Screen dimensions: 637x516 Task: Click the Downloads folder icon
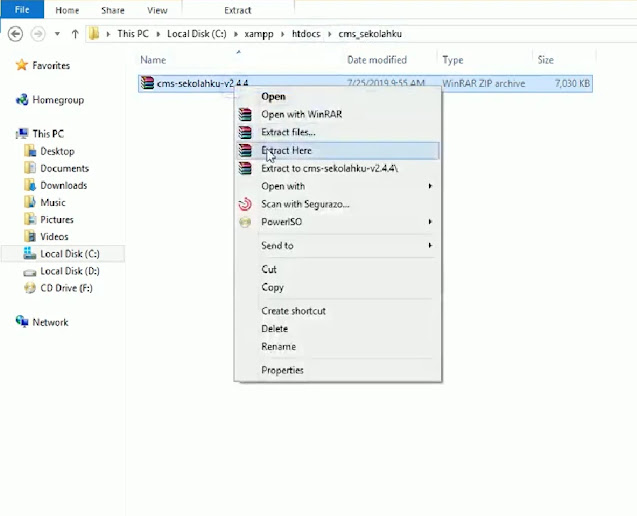(30, 185)
